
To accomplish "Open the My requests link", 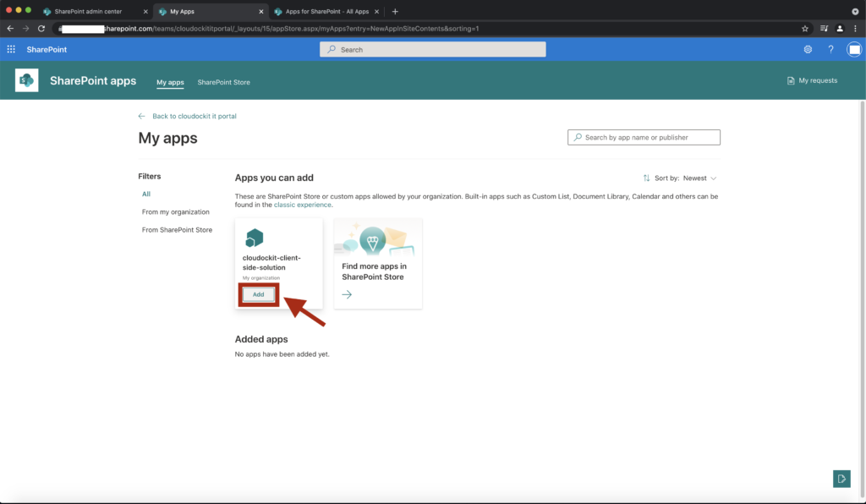I will (818, 80).
